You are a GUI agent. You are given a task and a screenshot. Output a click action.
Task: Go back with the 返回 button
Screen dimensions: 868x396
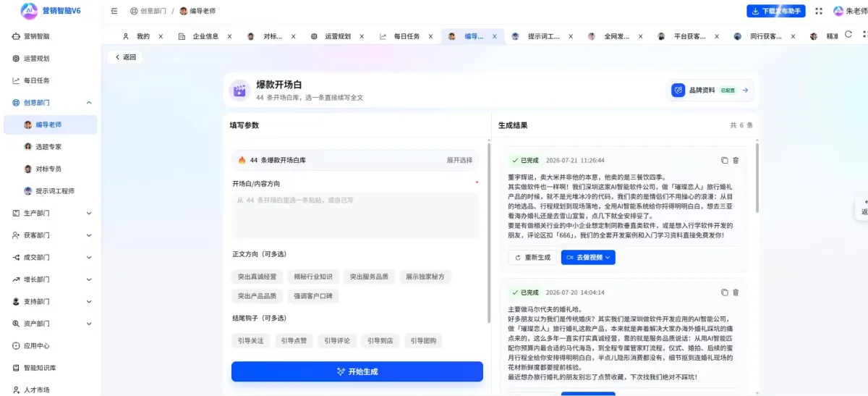point(125,56)
